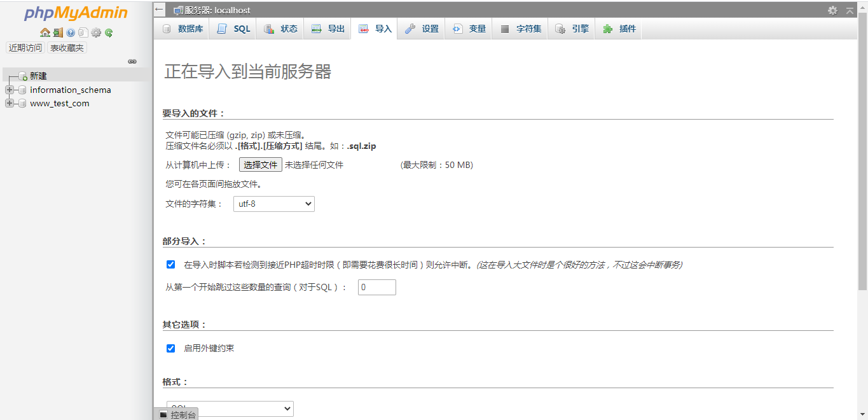Switch to the SQL tab
The height and width of the screenshot is (420, 868).
tap(233, 29)
